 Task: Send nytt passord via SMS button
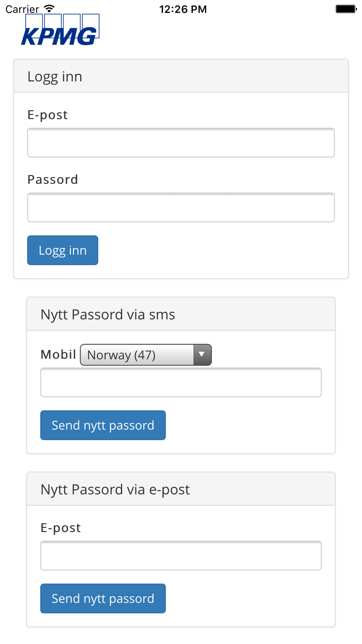[x=103, y=425]
